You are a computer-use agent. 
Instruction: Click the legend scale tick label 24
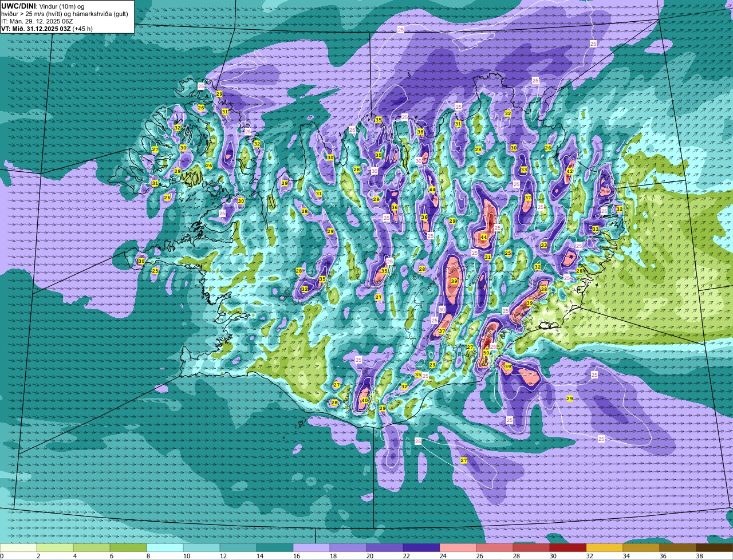click(443, 556)
